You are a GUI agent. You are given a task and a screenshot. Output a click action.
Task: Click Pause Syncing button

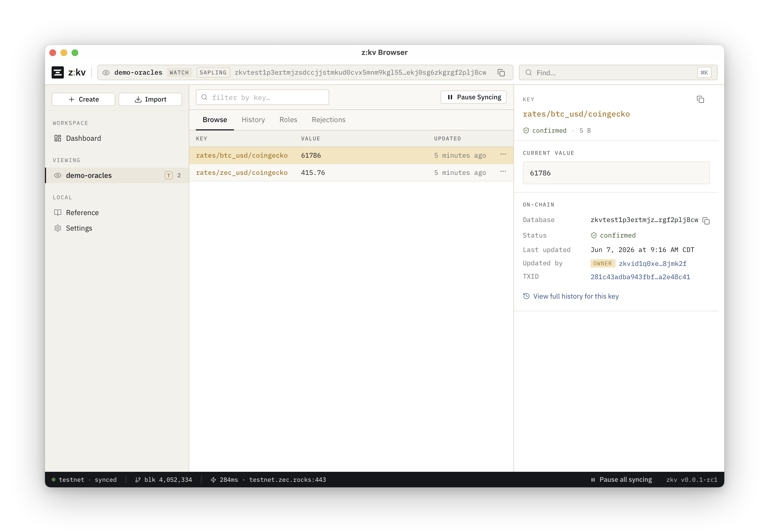tap(473, 97)
